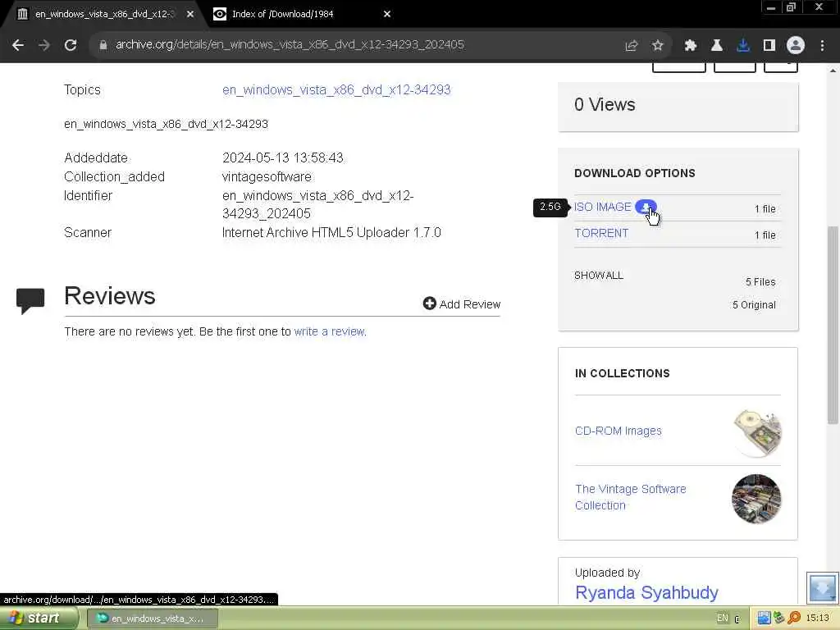Go back to the previous page
Image resolution: width=840 pixels, height=630 pixels.
click(18, 45)
